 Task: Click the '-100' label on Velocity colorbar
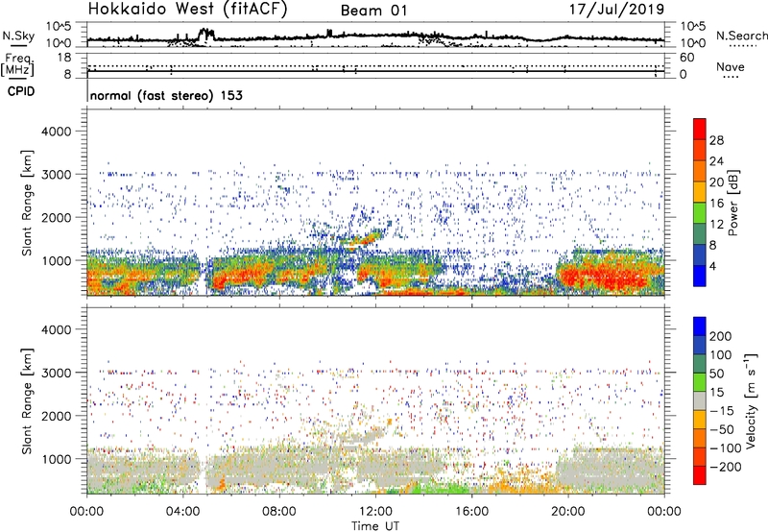(x=725, y=448)
